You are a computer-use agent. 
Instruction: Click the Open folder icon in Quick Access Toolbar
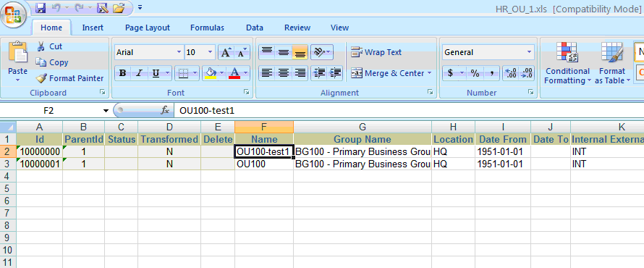pos(118,7)
